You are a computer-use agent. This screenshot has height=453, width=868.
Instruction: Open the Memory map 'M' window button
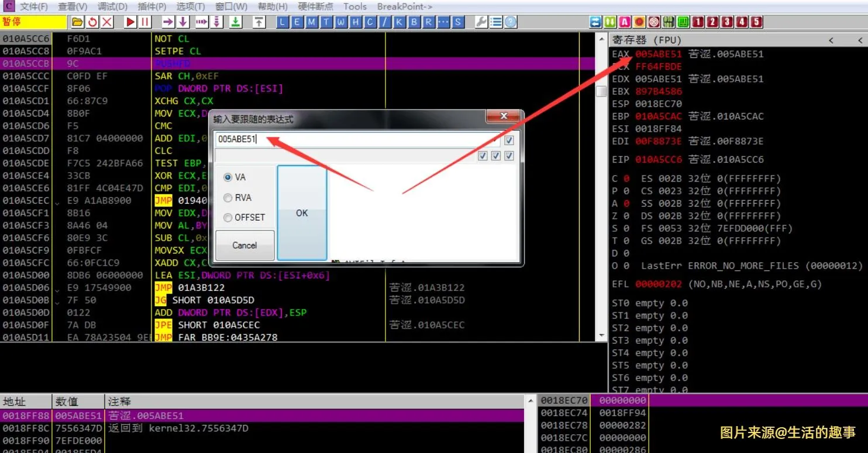312,22
